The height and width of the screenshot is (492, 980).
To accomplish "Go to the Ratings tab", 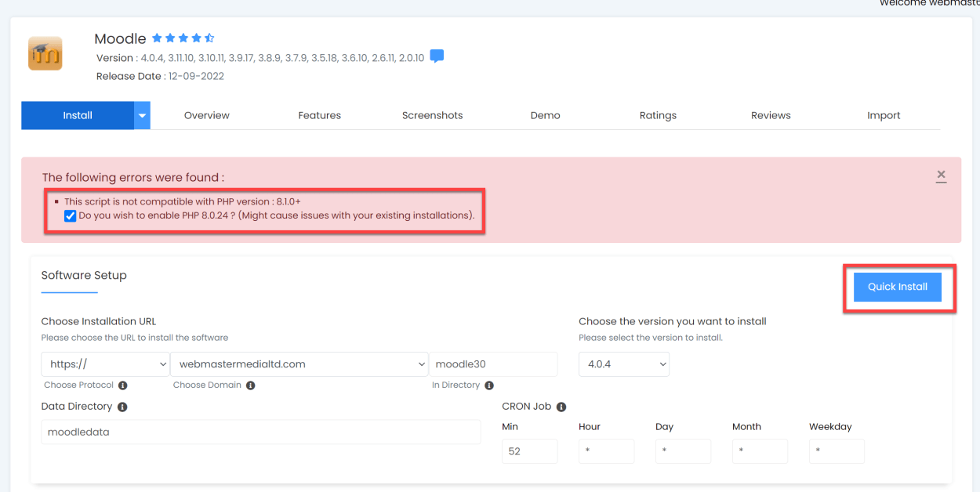I will pyautogui.click(x=658, y=115).
